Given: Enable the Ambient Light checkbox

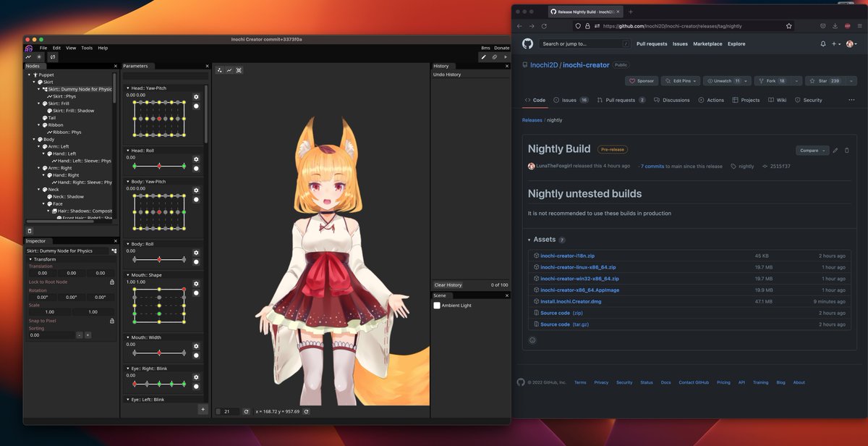Looking at the screenshot, I should (435, 306).
